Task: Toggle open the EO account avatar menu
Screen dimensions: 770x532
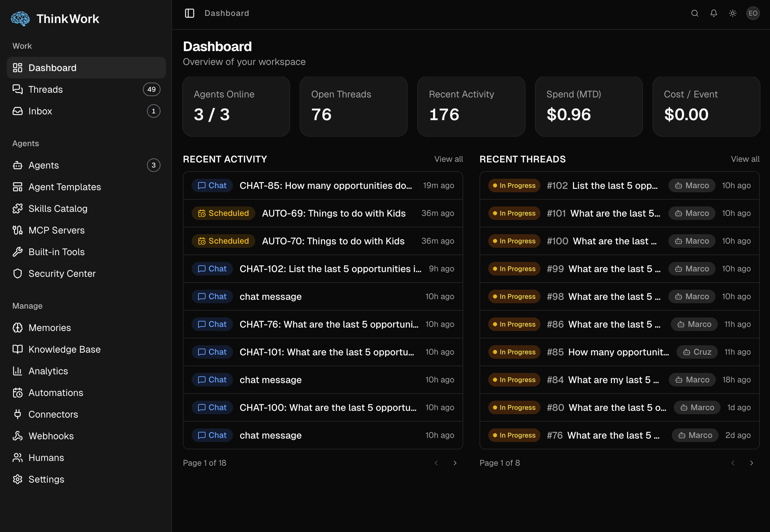Action: coord(753,13)
